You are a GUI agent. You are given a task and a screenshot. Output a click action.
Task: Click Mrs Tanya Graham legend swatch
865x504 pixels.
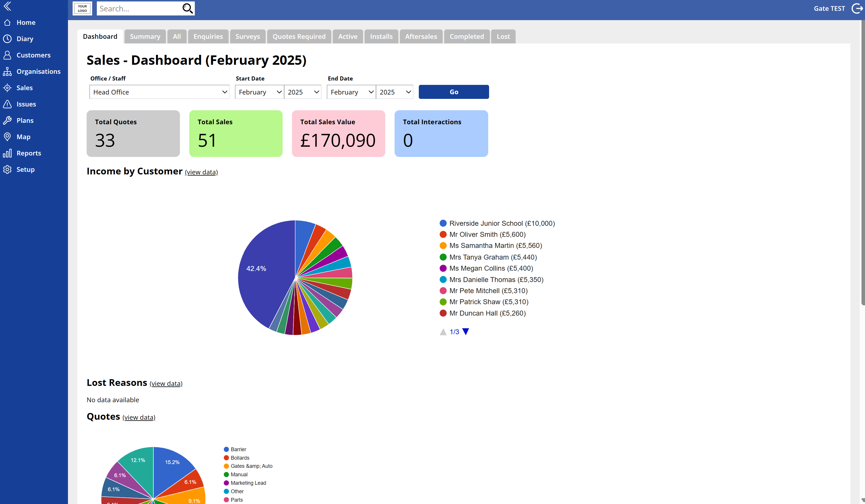(x=443, y=257)
